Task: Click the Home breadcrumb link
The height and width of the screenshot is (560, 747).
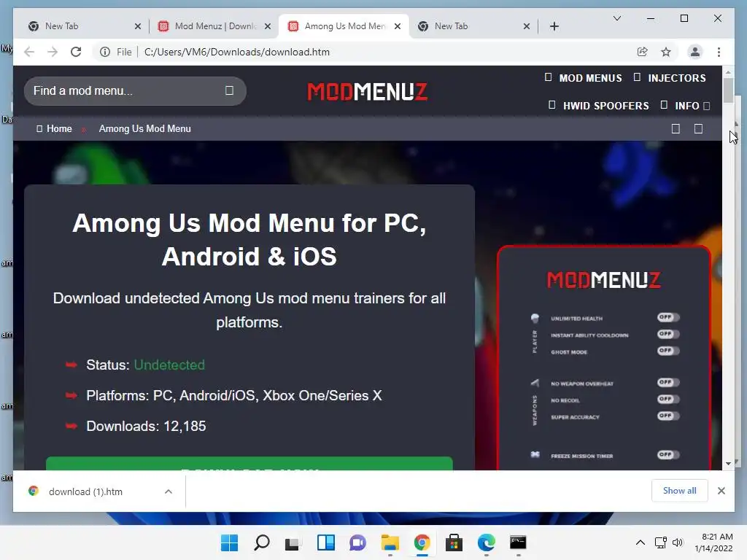Action: pyautogui.click(x=54, y=128)
